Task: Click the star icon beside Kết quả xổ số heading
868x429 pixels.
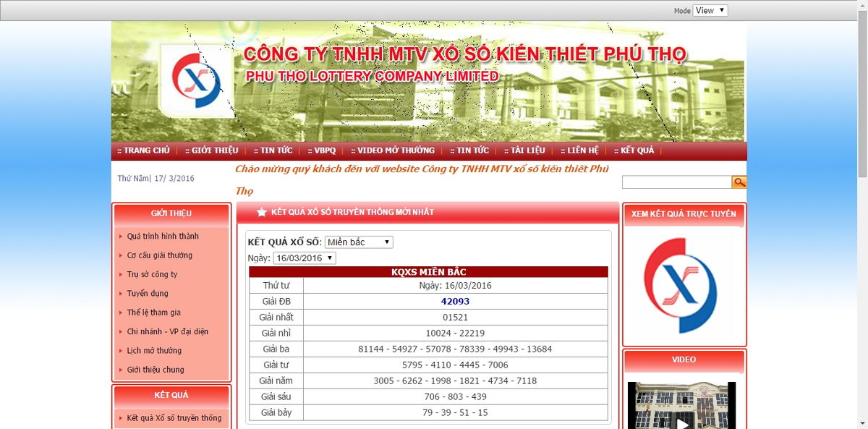Action: click(x=261, y=212)
